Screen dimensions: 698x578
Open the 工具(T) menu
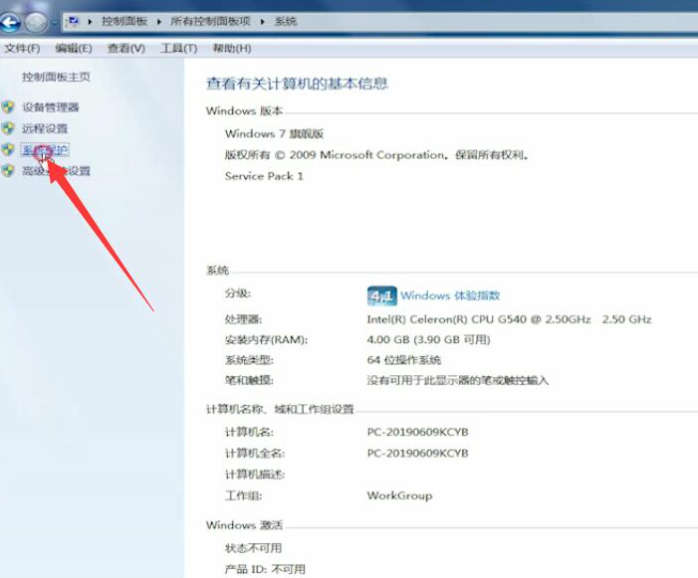coord(178,48)
